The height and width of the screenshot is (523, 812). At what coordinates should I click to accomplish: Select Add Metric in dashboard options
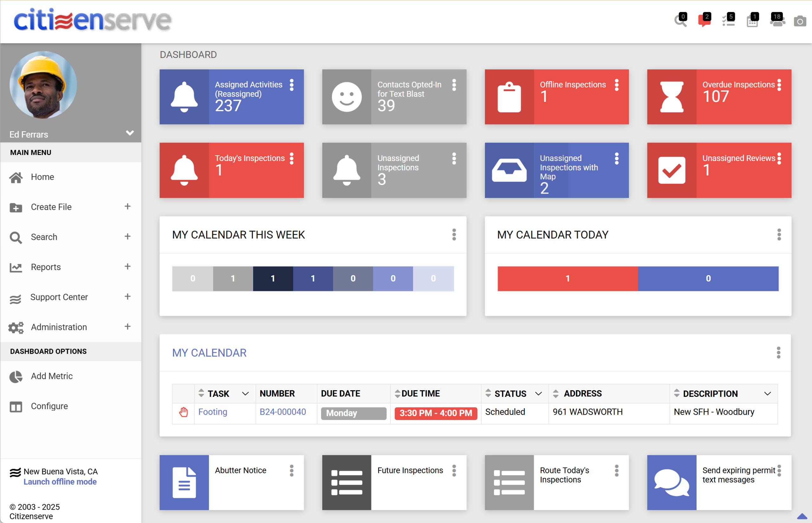[52, 376]
